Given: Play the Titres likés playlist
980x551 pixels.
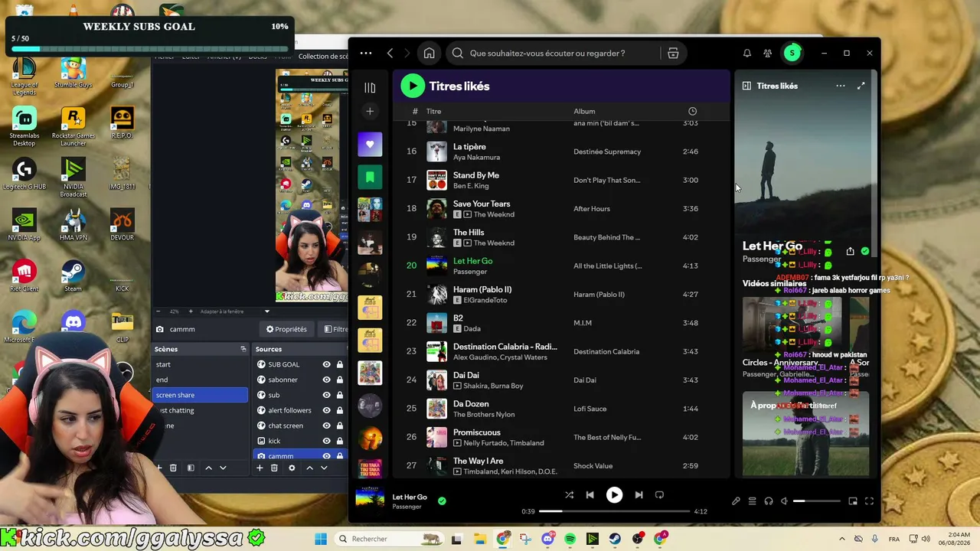Looking at the screenshot, I should [413, 86].
